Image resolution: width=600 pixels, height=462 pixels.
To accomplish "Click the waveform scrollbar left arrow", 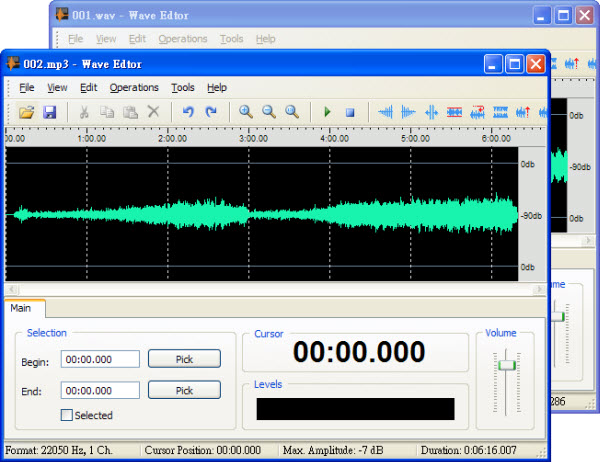I will tap(11, 289).
